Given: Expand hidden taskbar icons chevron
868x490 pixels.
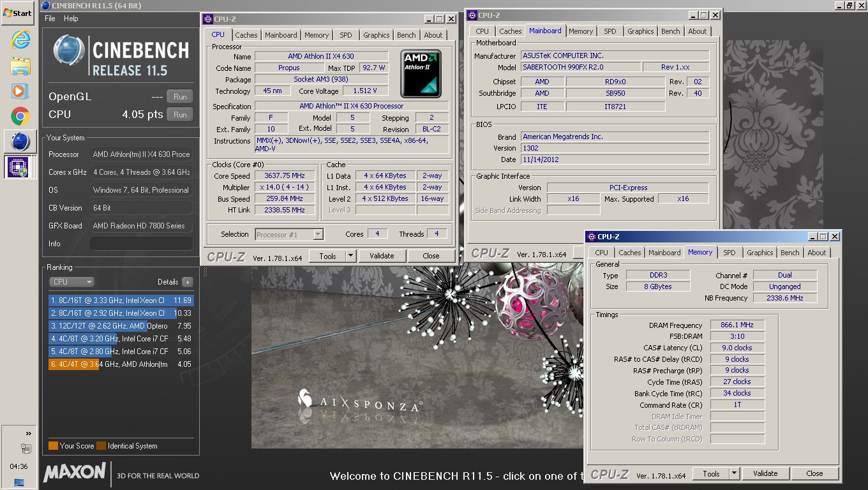Looking at the screenshot, I should [x=28, y=434].
